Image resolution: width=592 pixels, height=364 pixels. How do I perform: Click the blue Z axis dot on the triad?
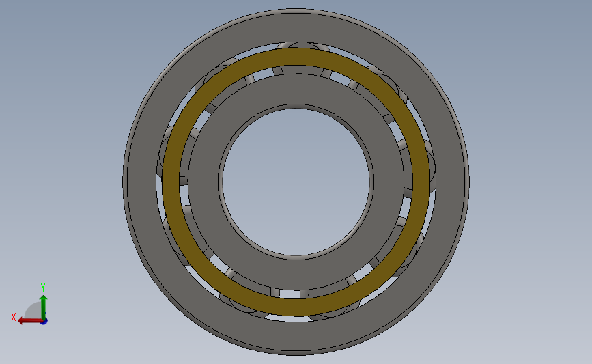[44, 322]
